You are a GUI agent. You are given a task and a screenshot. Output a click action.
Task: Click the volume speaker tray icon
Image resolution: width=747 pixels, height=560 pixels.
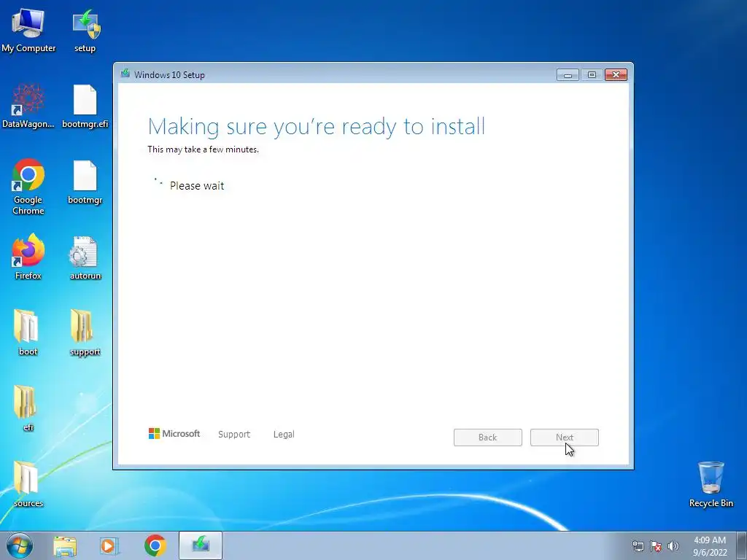(x=673, y=546)
